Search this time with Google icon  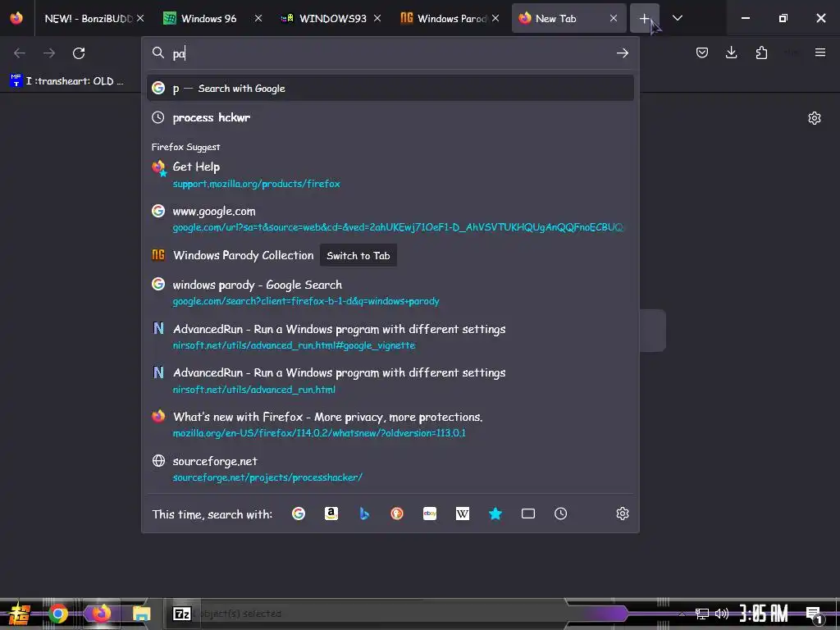299,514
